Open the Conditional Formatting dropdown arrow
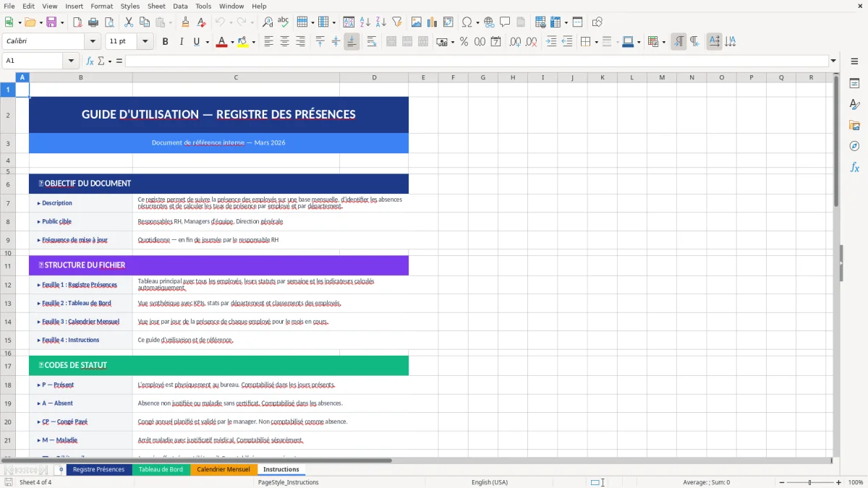 pyautogui.click(x=663, y=42)
